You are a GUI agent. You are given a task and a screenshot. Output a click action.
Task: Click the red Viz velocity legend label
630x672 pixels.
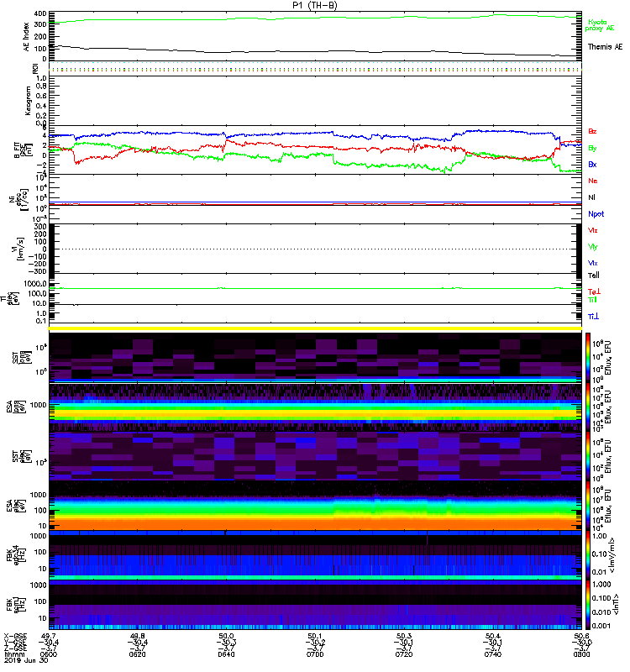tap(593, 230)
